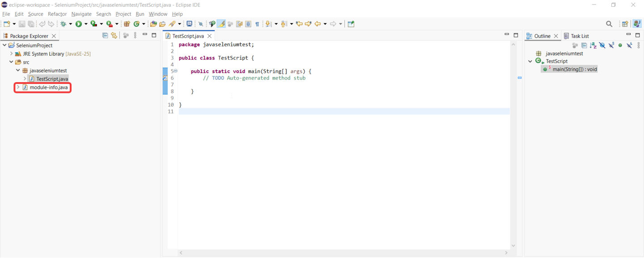The image size is (644, 258).
Task: Click the Next Annotation arrow icon
Action: pyautogui.click(x=268, y=24)
